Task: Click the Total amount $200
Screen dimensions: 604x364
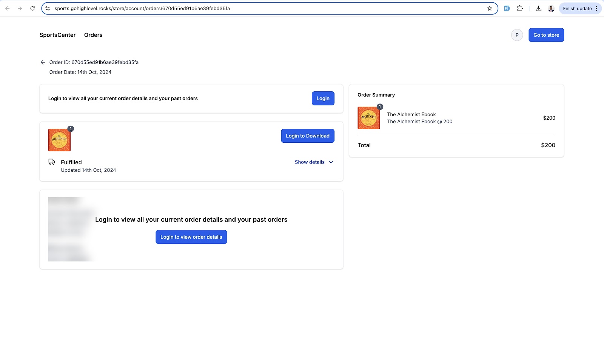Action: point(548,145)
